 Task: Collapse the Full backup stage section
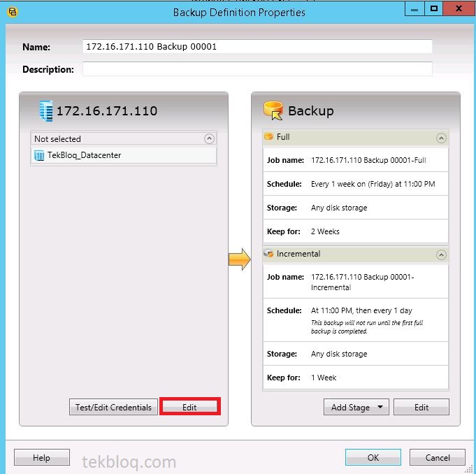click(x=441, y=138)
